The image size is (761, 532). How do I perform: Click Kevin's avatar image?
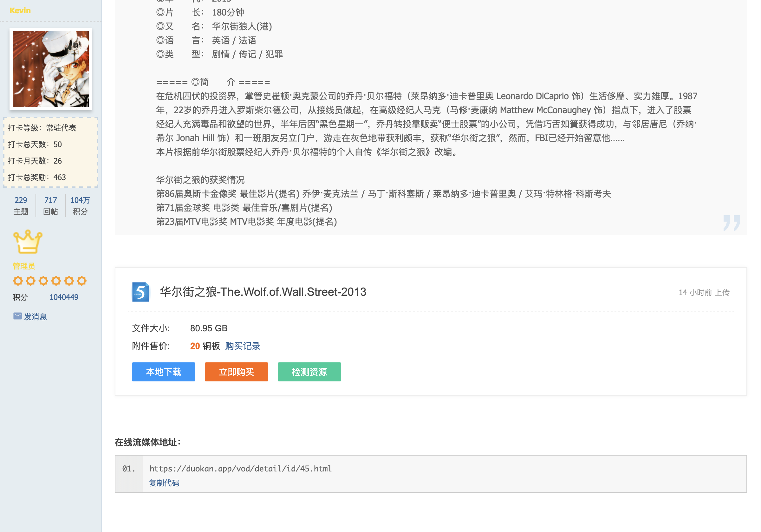(51, 69)
